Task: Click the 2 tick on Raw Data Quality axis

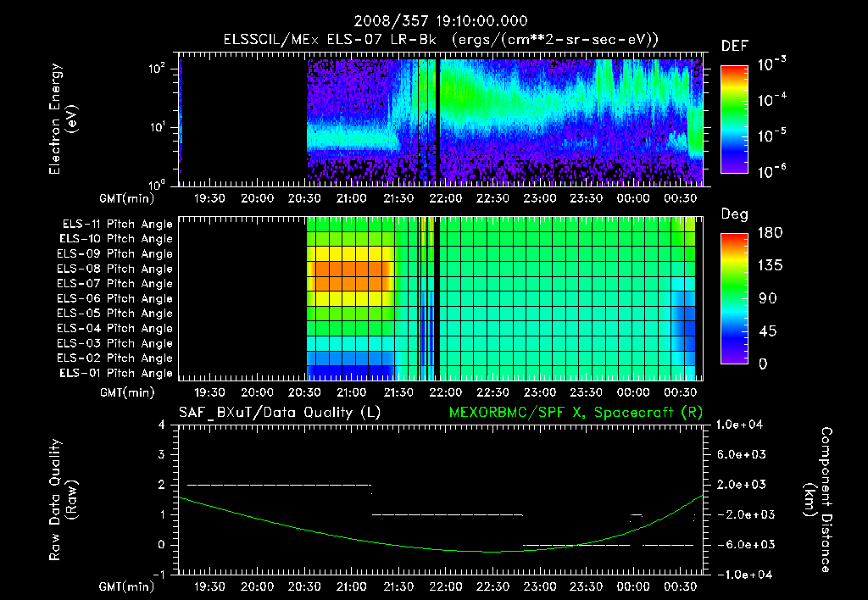Action: 162,485
